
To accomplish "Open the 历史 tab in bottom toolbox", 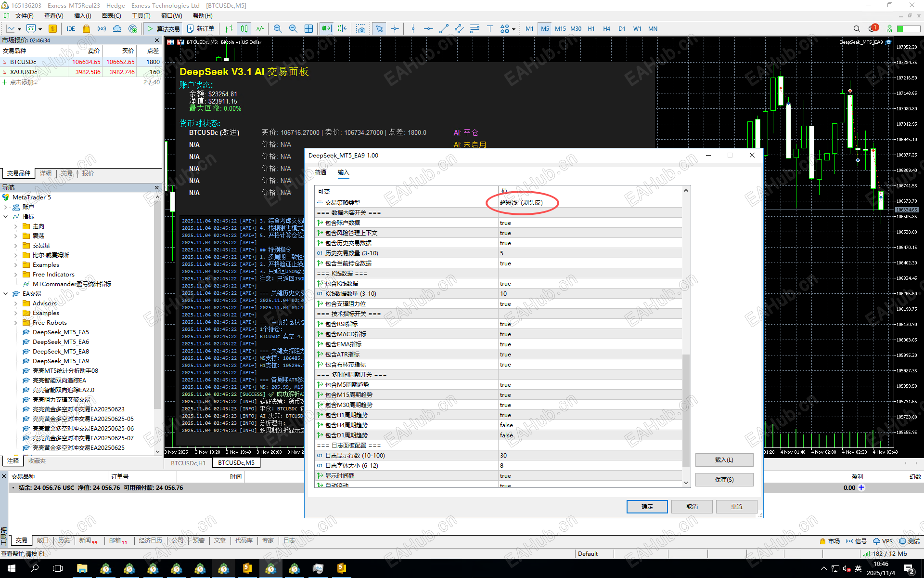I will 64,540.
